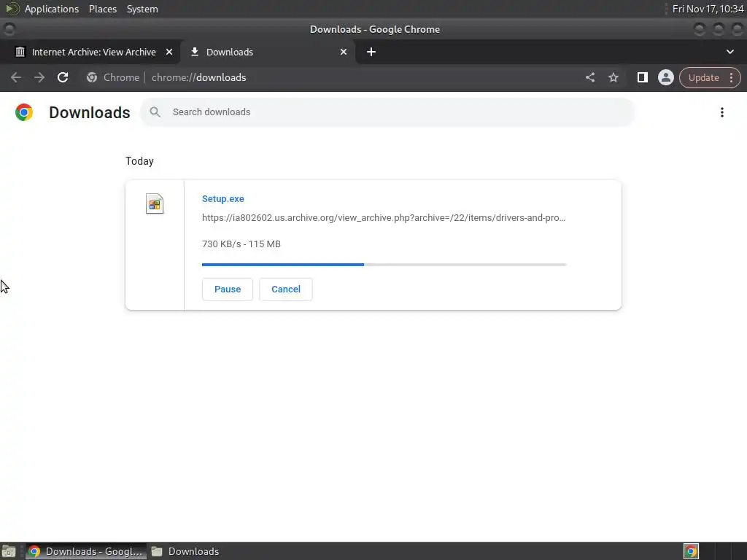Click the download icon on Downloads tab
This screenshot has height=560, width=747.
coord(194,52)
